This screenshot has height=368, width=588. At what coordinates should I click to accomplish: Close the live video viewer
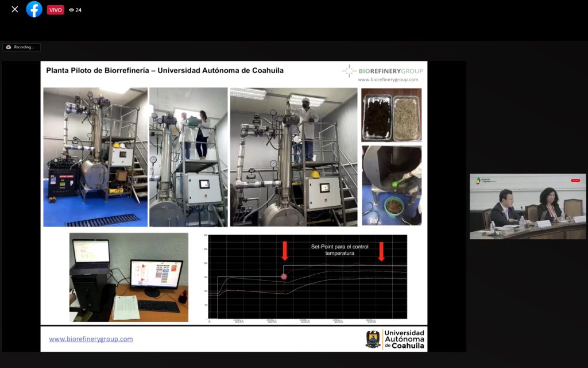point(15,9)
